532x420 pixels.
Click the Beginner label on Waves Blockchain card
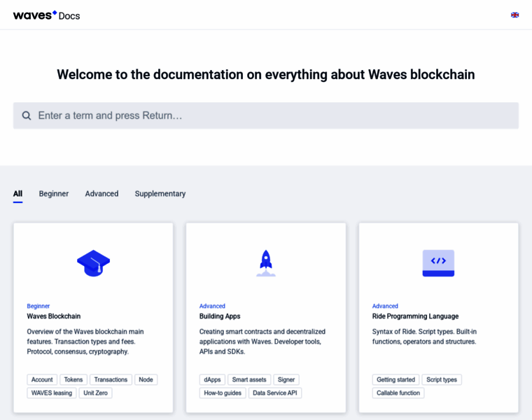(38, 306)
